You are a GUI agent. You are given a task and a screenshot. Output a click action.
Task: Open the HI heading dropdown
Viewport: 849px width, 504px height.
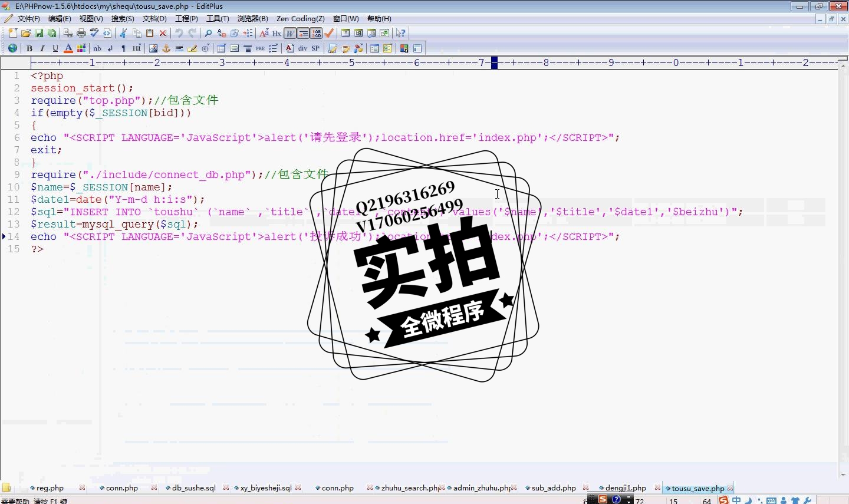[x=137, y=48]
